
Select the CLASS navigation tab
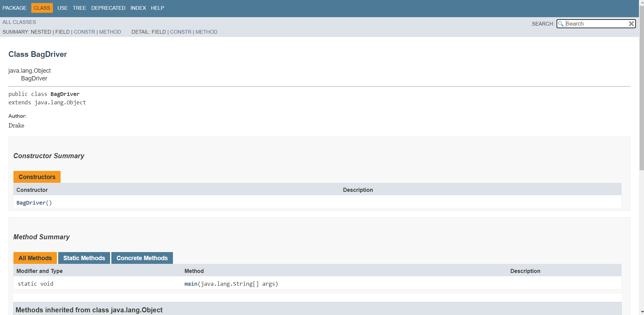[42, 8]
